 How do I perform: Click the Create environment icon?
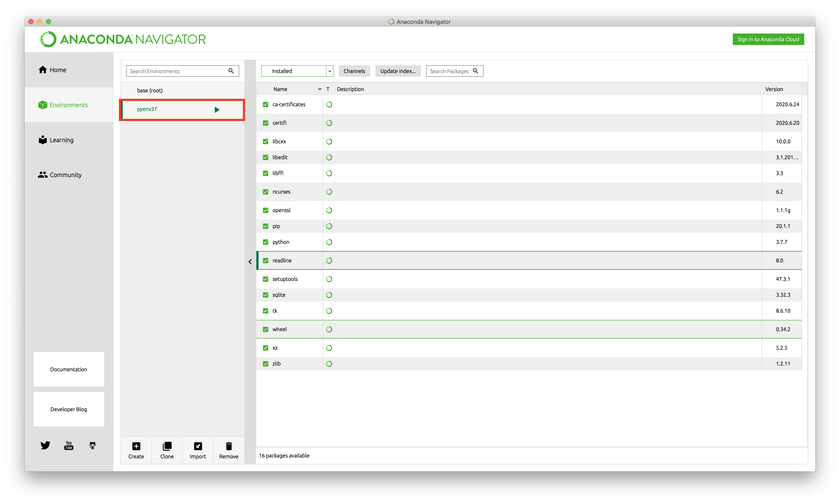pos(136,446)
